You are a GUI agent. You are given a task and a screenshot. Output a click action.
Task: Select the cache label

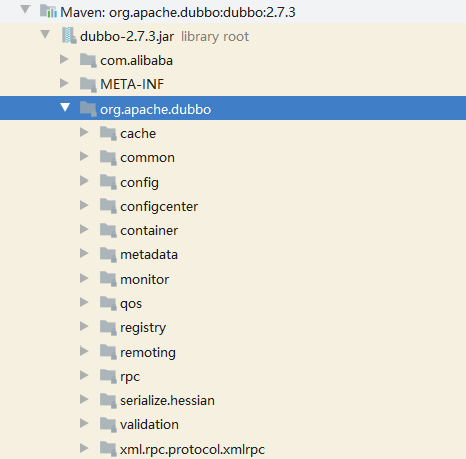pyautogui.click(x=138, y=134)
